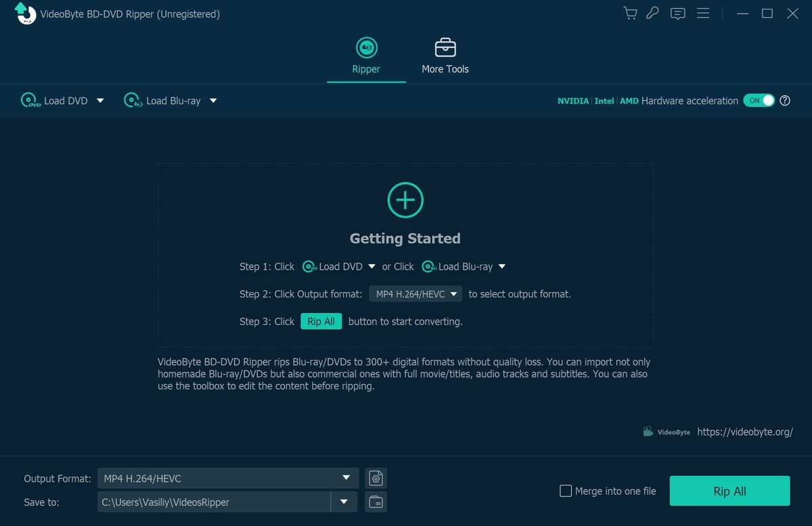Viewport: 812px width, 526px height.
Task: Open the feedback message icon
Action: (x=677, y=13)
